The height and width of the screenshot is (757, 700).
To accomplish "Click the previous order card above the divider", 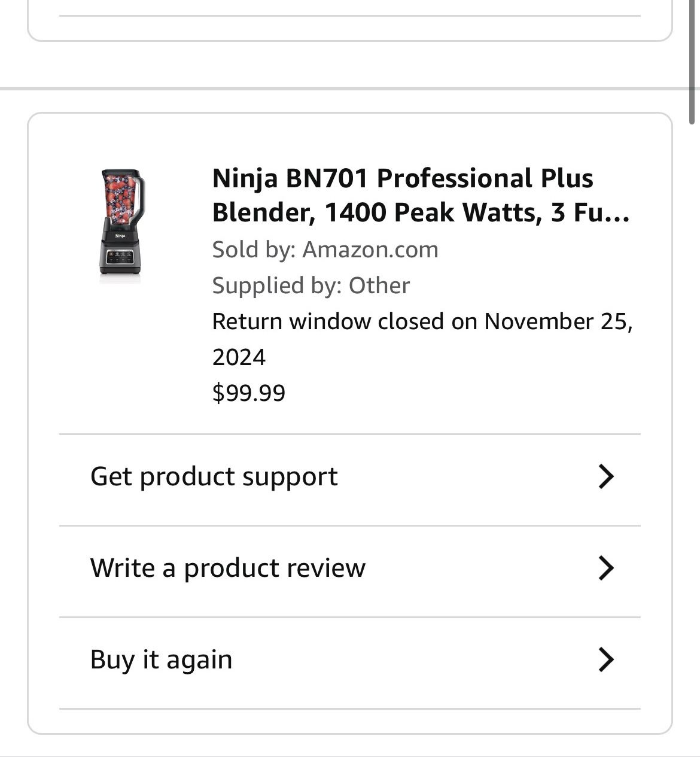I will (350, 20).
